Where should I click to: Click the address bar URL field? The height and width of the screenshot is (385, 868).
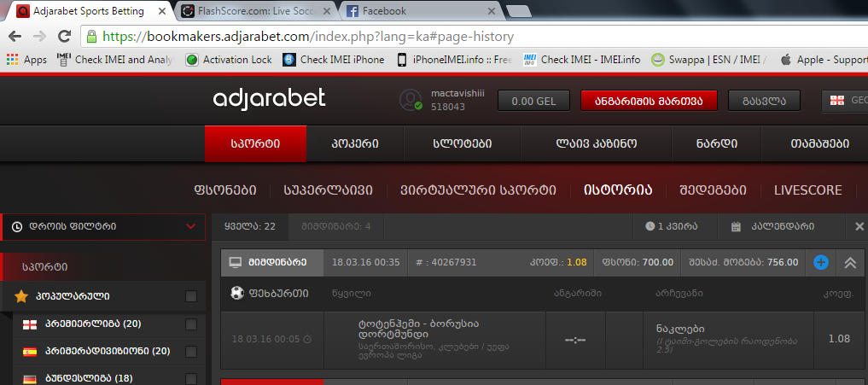tap(476, 37)
